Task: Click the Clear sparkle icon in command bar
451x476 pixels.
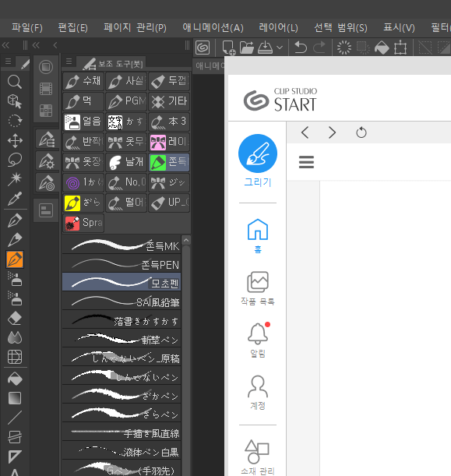Action: (x=344, y=48)
